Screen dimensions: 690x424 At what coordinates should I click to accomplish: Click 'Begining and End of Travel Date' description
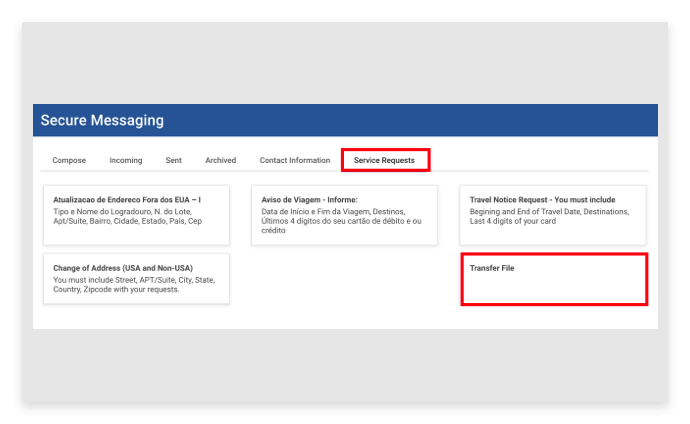tap(549, 211)
